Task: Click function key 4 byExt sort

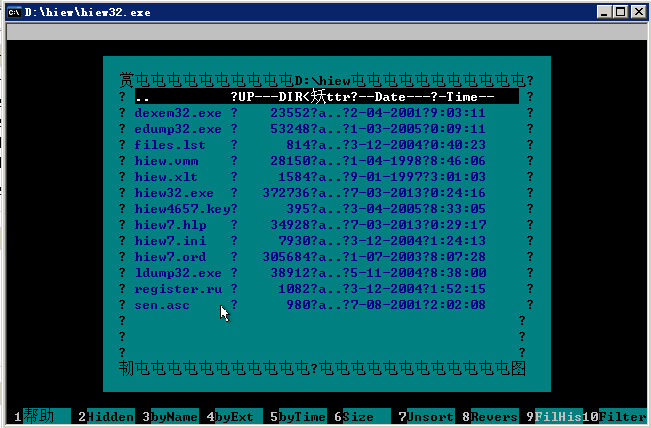Action: click(x=235, y=416)
